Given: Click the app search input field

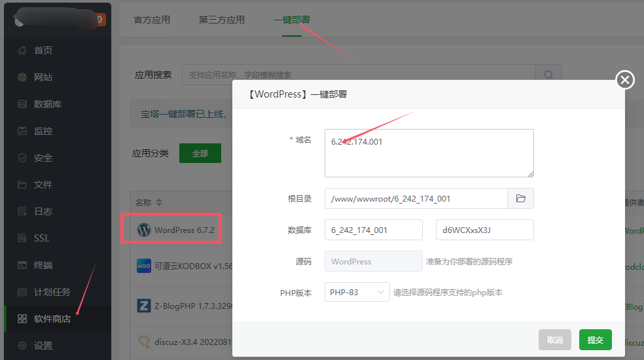Looking at the screenshot, I should click(359, 75).
